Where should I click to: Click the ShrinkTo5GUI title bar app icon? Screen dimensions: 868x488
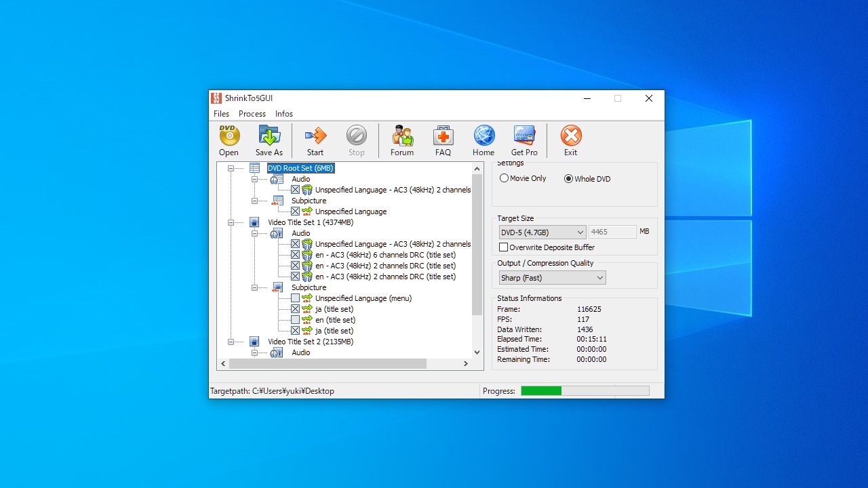click(x=216, y=98)
